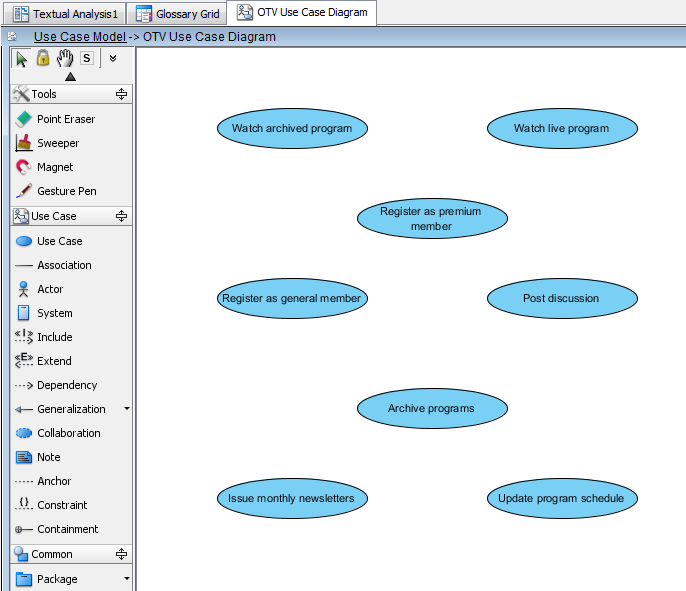Collapse palette using the black triangle
686x591 pixels.
(70, 77)
